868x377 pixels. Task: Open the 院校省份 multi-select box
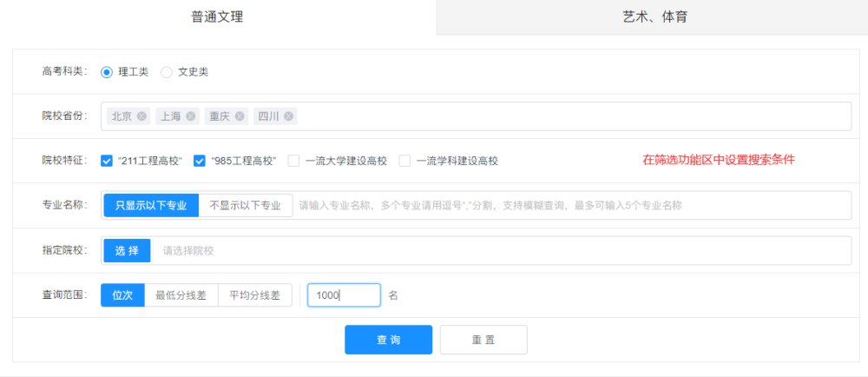[476, 116]
